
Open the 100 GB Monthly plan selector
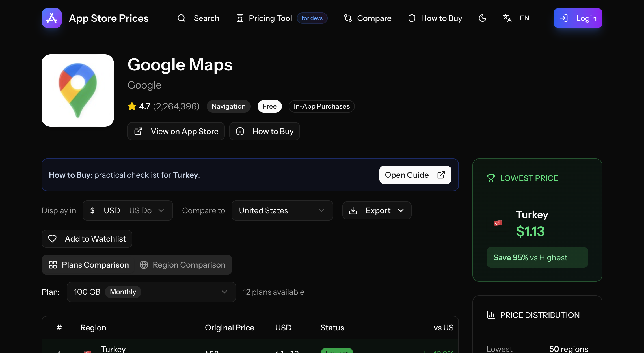click(x=151, y=292)
